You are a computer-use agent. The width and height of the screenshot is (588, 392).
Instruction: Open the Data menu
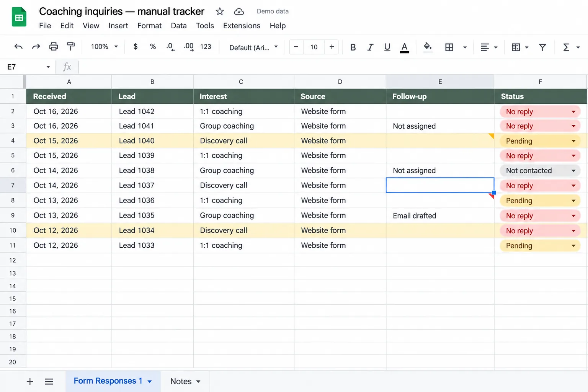pos(179,26)
